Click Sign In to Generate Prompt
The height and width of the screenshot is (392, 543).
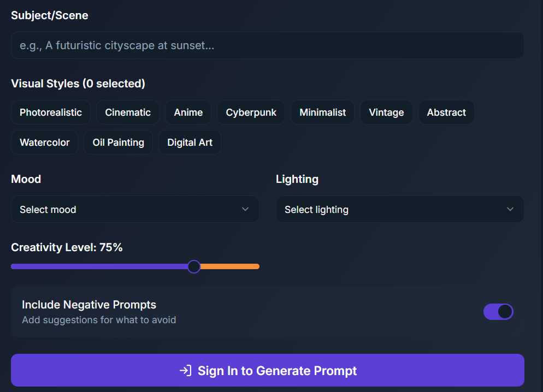tap(267, 370)
